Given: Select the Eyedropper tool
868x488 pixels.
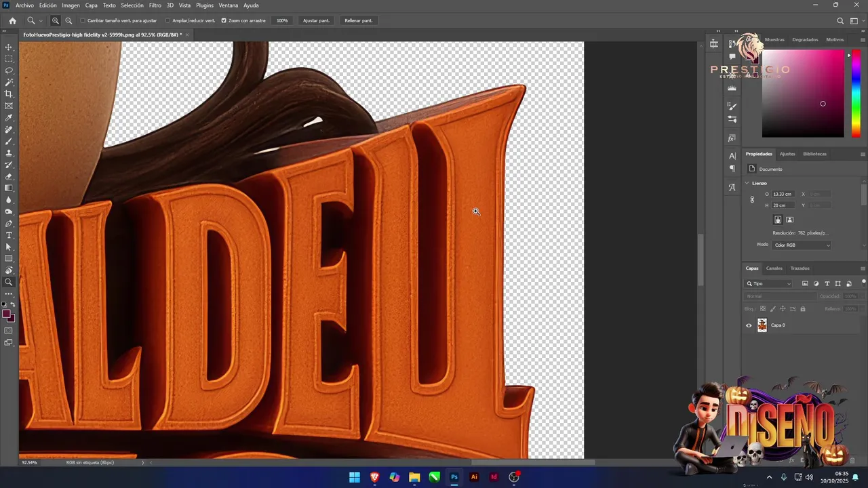Looking at the screenshot, I should (x=9, y=118).
